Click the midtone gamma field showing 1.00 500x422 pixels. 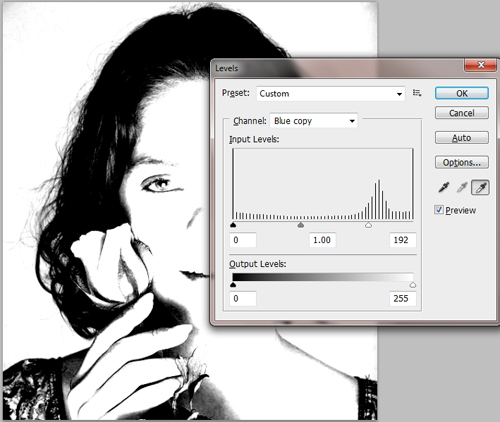point(322,240)
